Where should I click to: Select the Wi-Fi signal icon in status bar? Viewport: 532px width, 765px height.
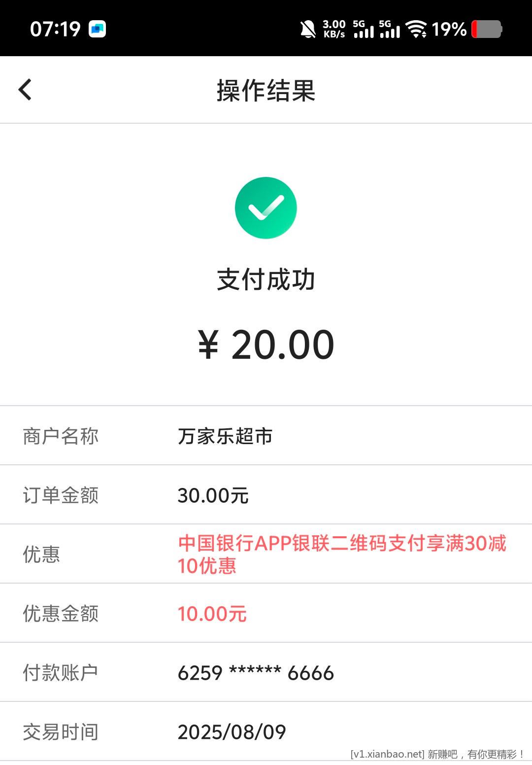[418, 30]
